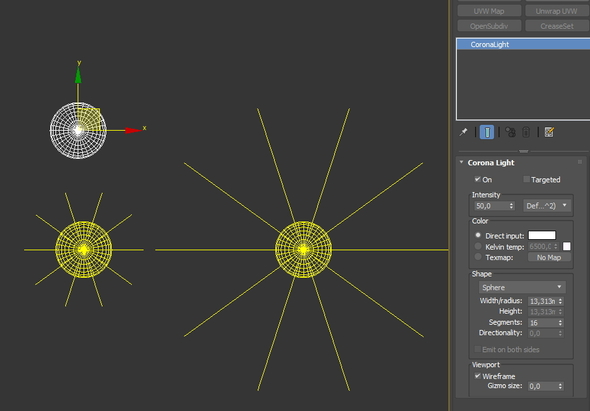
Task: Open the Sphere shape dropdown
Action: (522, 287)
